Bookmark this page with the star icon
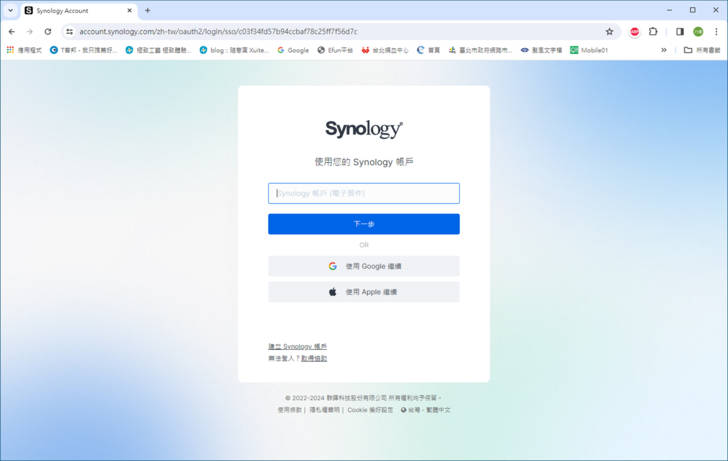728x461 pixels. click(609, 32)
